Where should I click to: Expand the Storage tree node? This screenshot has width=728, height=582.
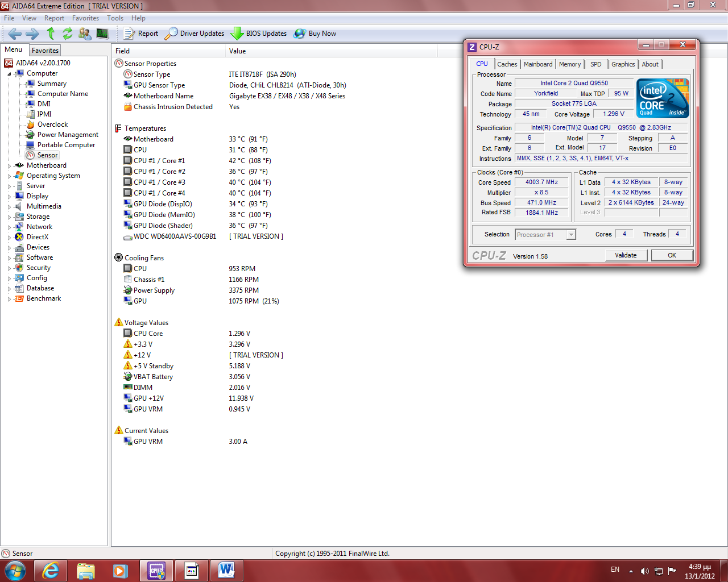click(9, 217)
